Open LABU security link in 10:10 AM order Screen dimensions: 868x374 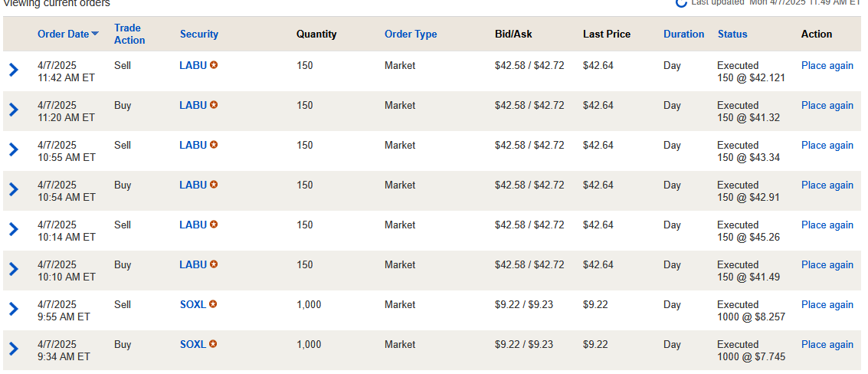[x=193, y=264]
